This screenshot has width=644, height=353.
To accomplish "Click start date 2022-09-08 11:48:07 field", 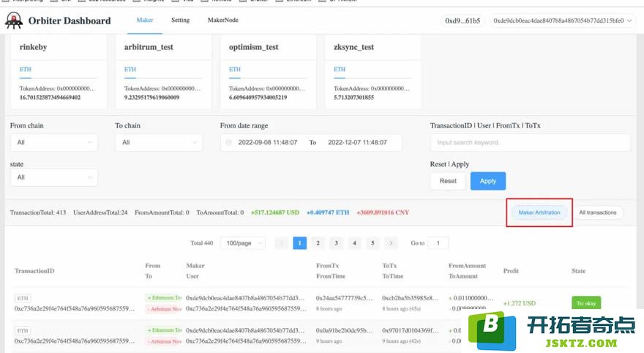I will tap(268, 142).
